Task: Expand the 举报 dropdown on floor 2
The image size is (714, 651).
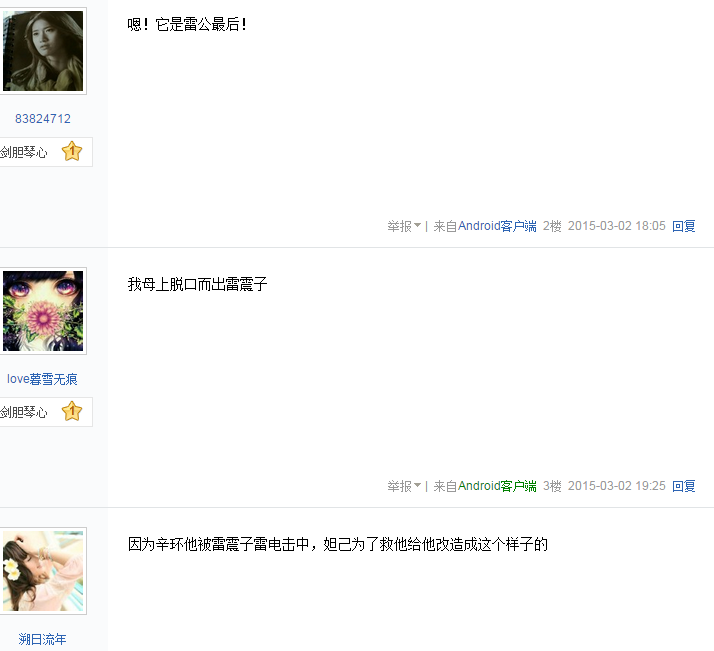Action: pyautogui.click(x=404, y=226)
